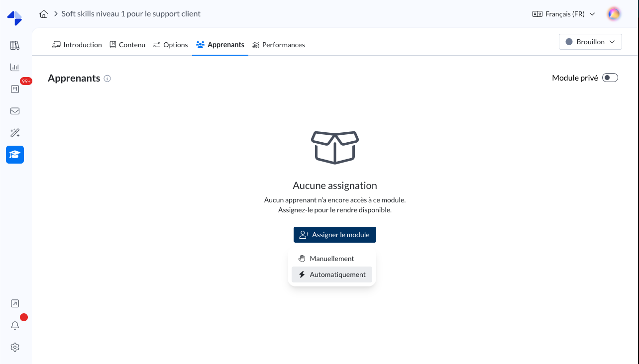Open settings gear in sidebar
Image resolution: width=639 pixels, height=364 pixels.
(15, 347)
